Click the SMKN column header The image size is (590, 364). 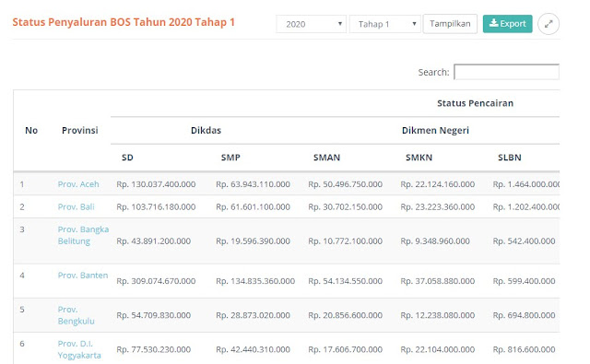(x=419, y=158)
